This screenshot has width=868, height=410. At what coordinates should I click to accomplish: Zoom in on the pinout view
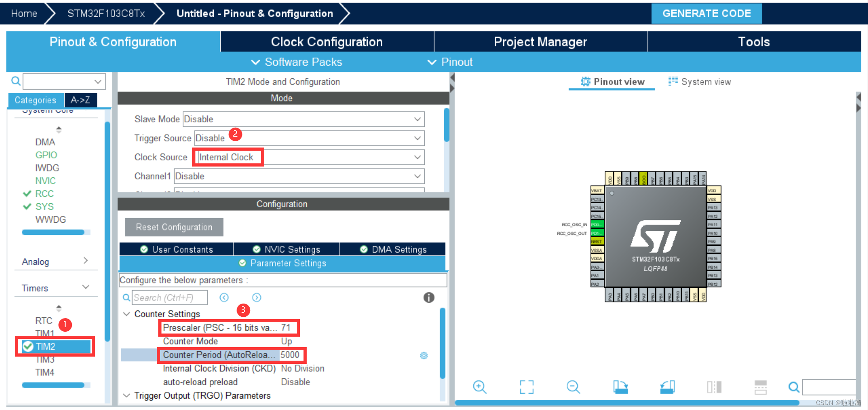(479, 387)
